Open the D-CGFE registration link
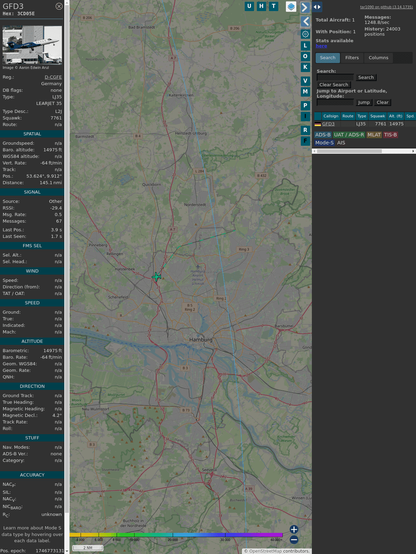Viewport: 416px width, 554px height. click(x=53, y=77)
